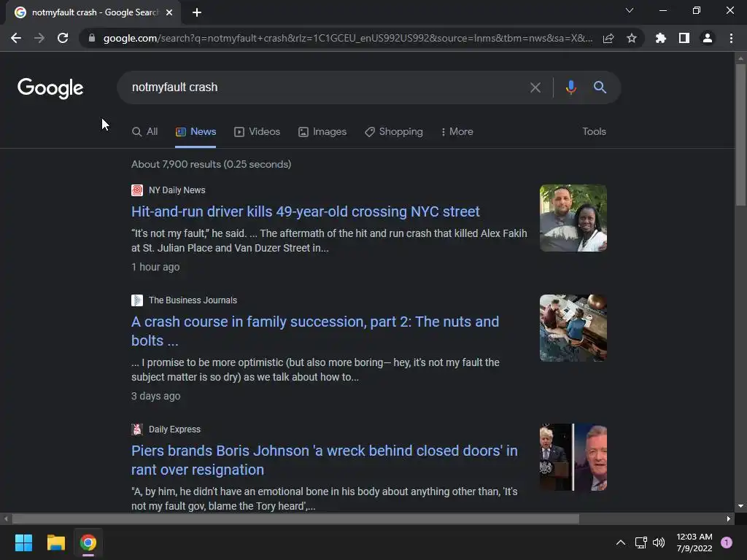Click the vertical scrollbar thumb

[x=740, y=135]
